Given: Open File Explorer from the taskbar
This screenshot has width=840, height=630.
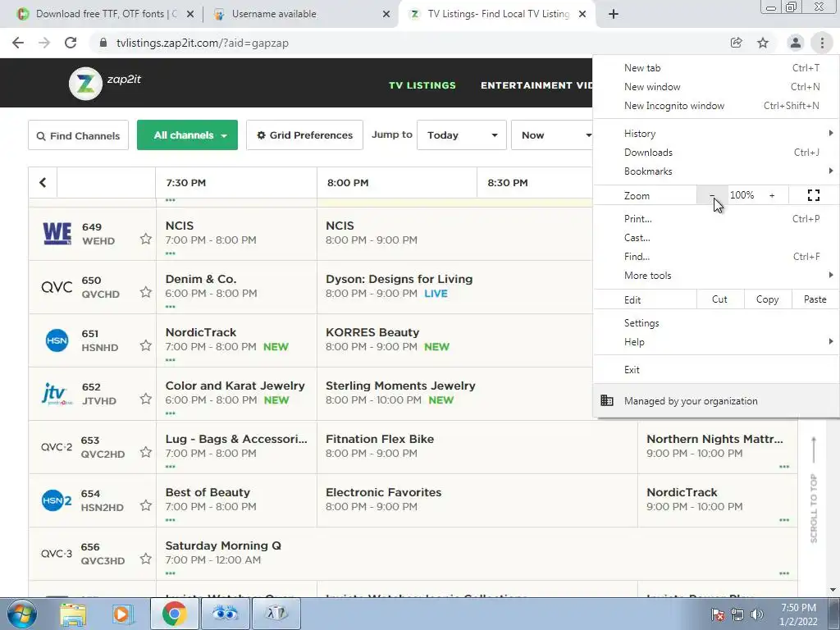Looking at the screenshot, I should click(73, 614).
